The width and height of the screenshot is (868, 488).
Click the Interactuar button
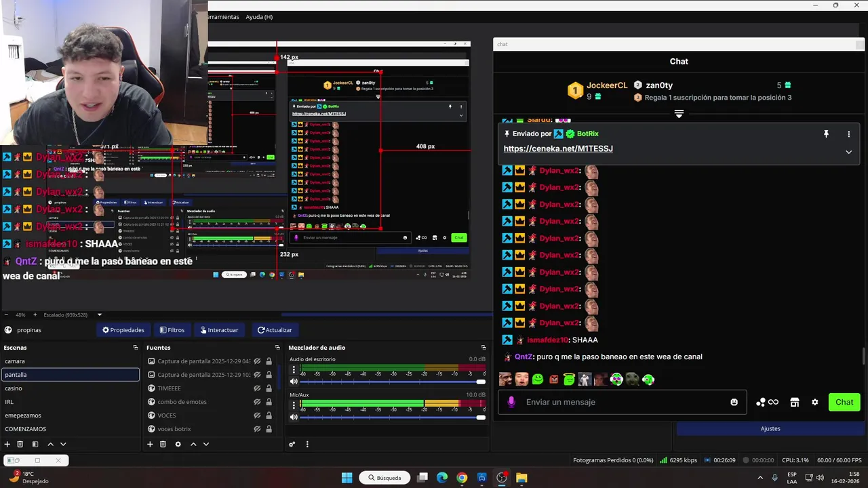pyautogui.click(x=219, y=330)
